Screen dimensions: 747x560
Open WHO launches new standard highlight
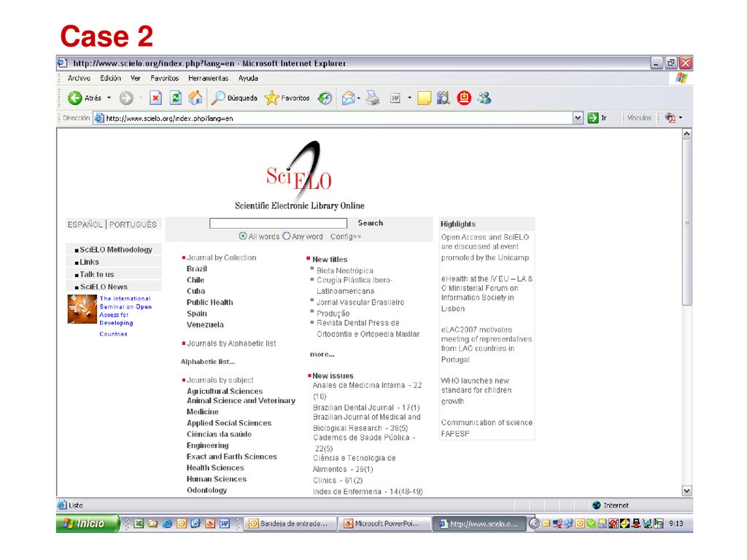click(476, 391)
